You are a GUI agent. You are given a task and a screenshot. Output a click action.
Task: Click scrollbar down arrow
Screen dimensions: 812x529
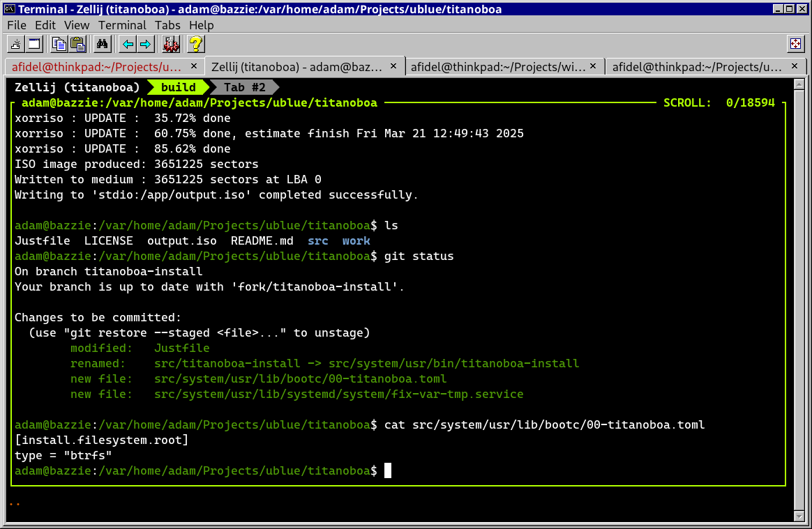(x=799, y=516)
